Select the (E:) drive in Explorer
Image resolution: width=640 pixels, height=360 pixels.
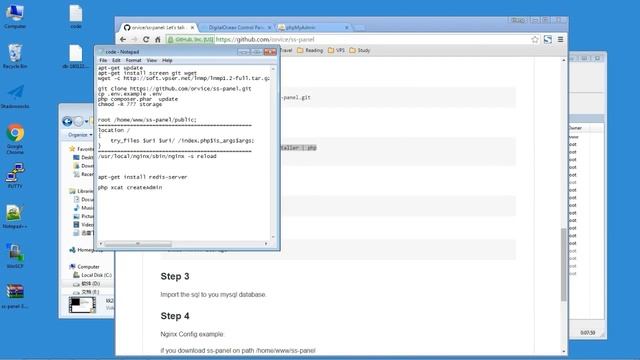click(x=87, y=292)
